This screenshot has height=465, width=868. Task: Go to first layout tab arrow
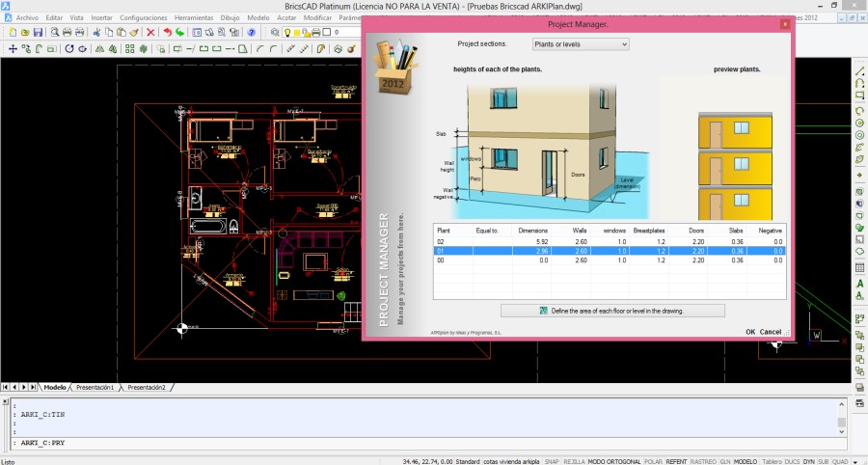point(6,387)
